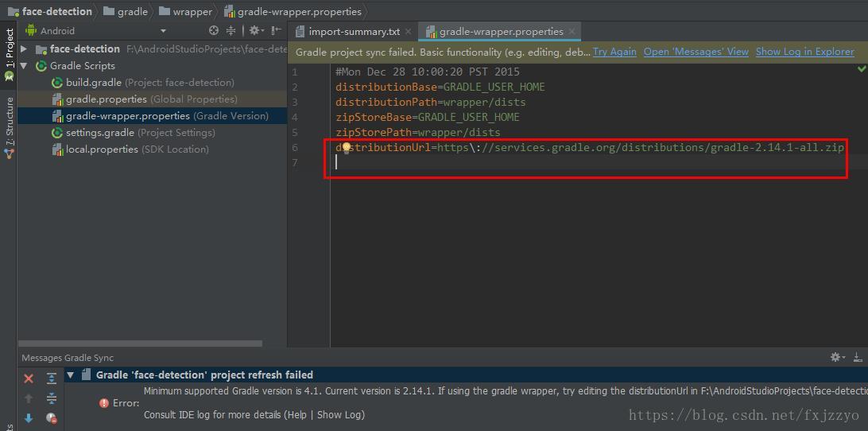Hide the Project panel with the hide icon
The height and width of the screenshot is (431, 868).
point(277,30)
